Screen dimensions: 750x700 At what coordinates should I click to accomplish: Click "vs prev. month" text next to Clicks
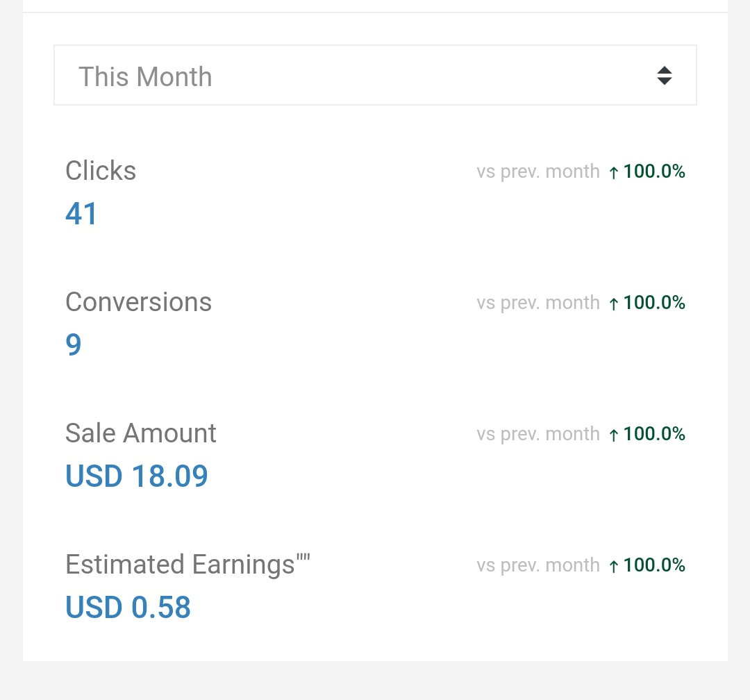point(538,172)
